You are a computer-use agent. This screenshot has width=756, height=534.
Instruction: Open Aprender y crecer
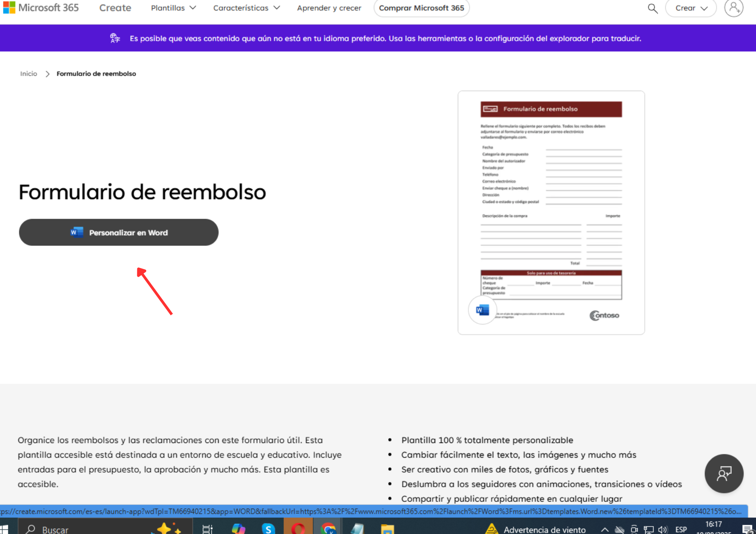point(329,8)
